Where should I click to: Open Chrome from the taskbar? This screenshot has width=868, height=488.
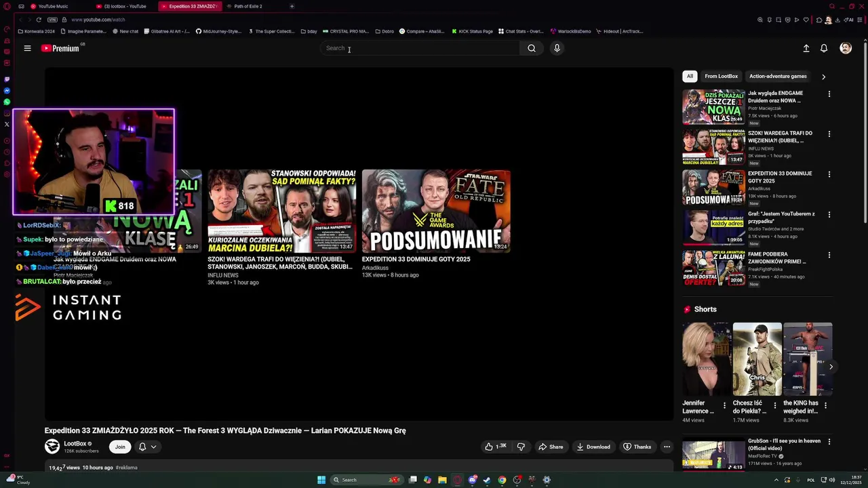point(502,480)
